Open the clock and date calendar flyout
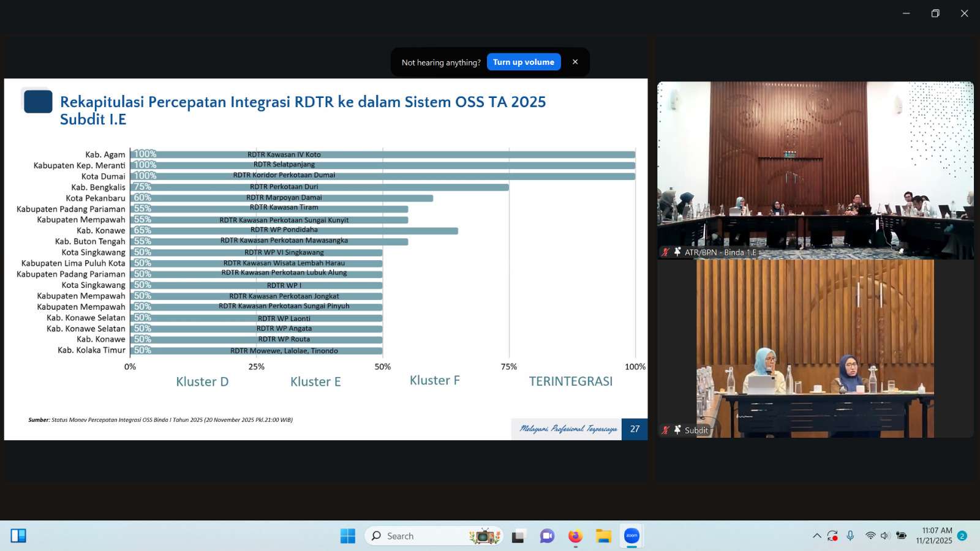Screen dimensions: 980x551 point(936,536)
